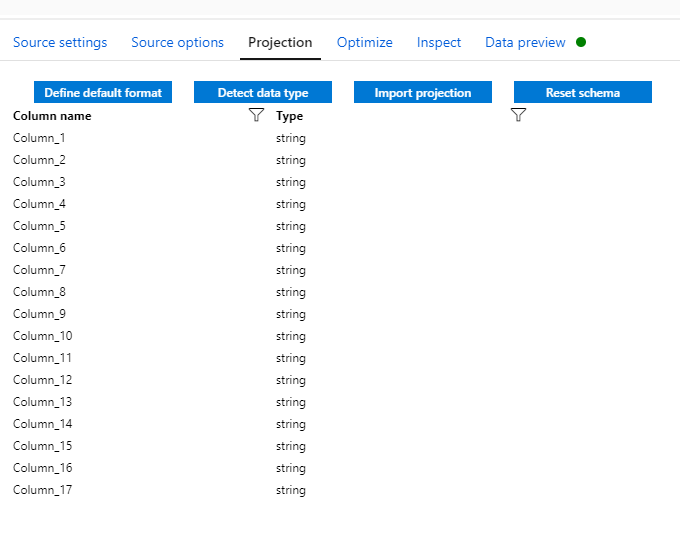Select the Column_4 row name

coord(39,204)
